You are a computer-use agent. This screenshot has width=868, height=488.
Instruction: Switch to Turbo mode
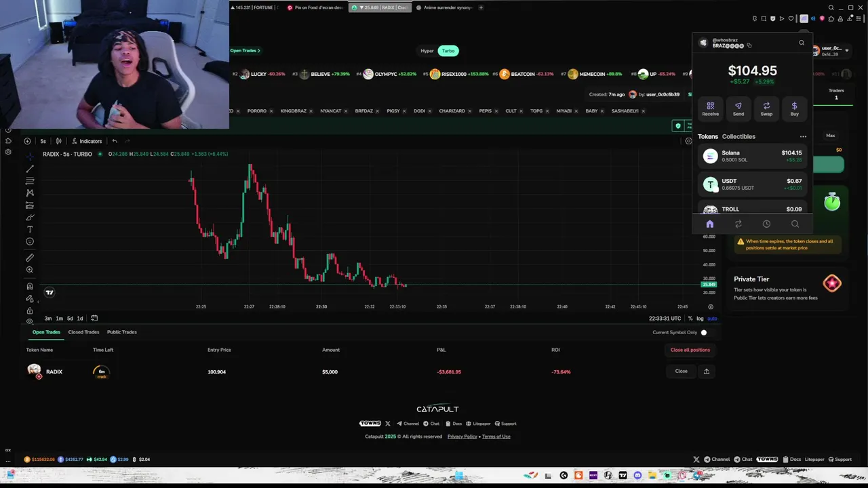(x=448, y=51)
